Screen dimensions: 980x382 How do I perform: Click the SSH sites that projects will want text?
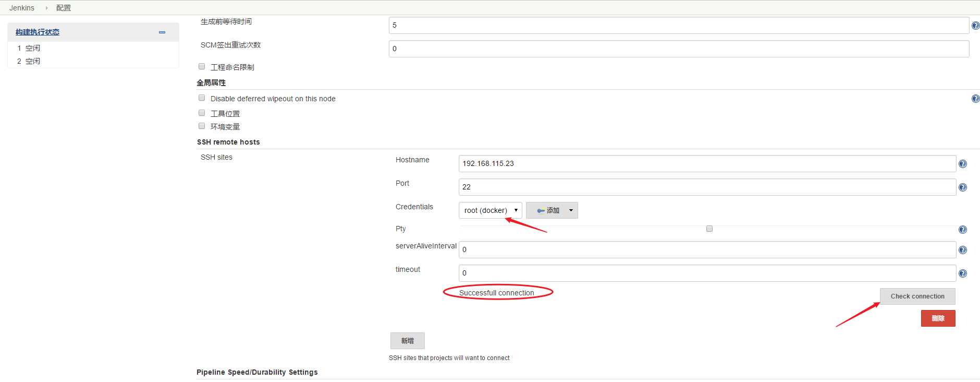point(449,358)
